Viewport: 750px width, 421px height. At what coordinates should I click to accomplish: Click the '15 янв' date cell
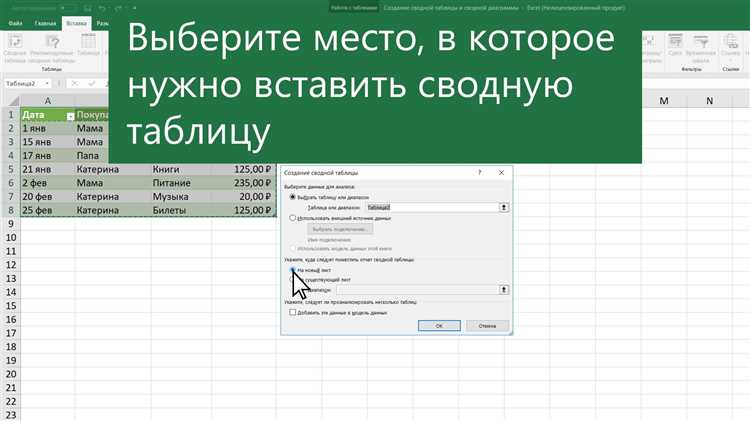pyautogui.click(x=47, y=142)
